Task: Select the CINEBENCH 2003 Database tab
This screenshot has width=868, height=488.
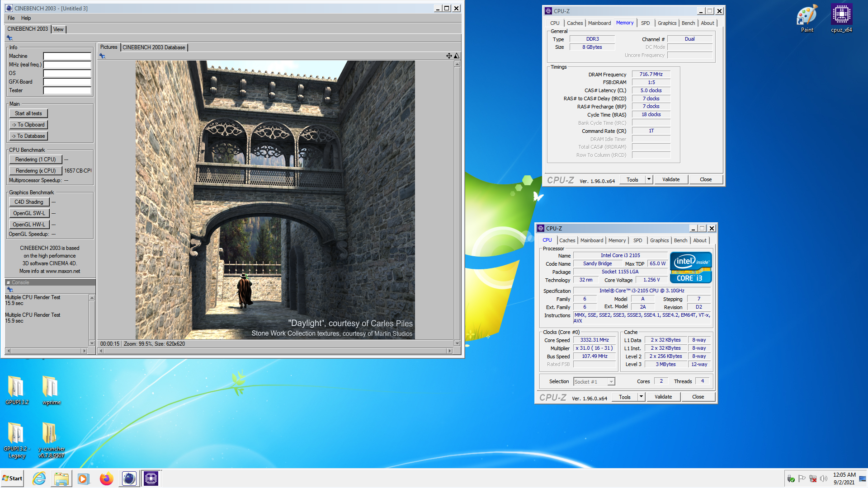Action: (x=154, y=47)
